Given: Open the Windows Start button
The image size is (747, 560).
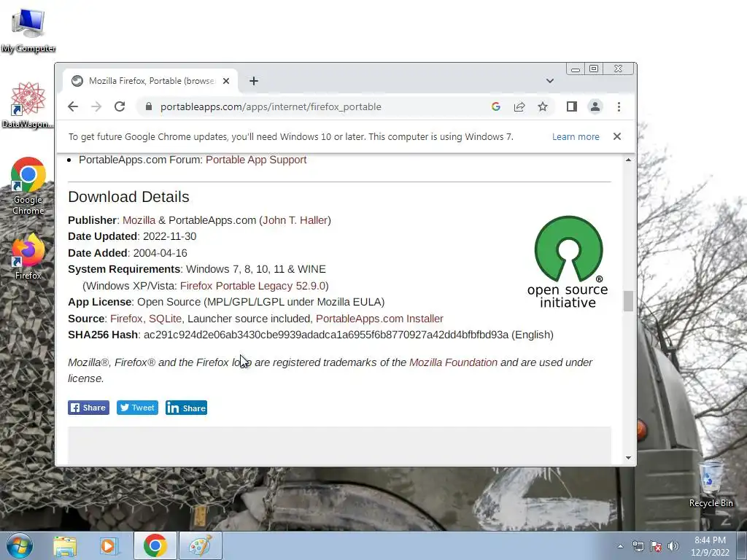Looking at the screenshot, I should (x=20, y=545).
